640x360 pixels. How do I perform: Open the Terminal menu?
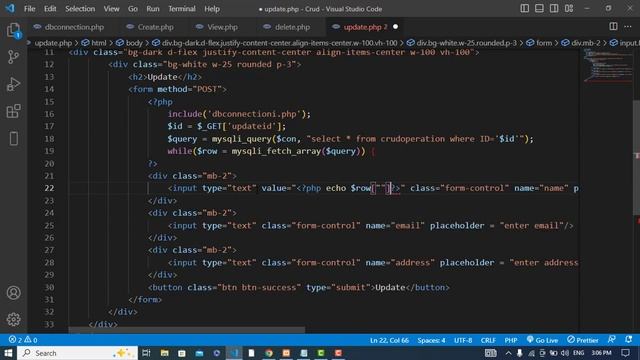point(182,9)
